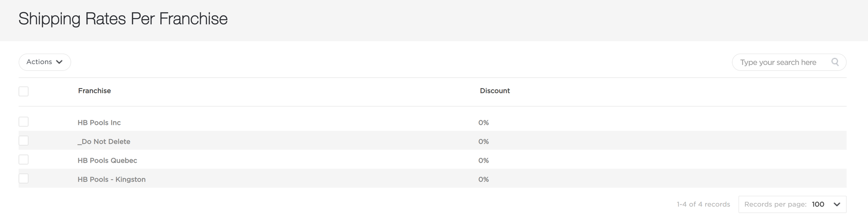Open the Actions dropdown menu
This screenshot has width=868, height=219.
(45, 62)
